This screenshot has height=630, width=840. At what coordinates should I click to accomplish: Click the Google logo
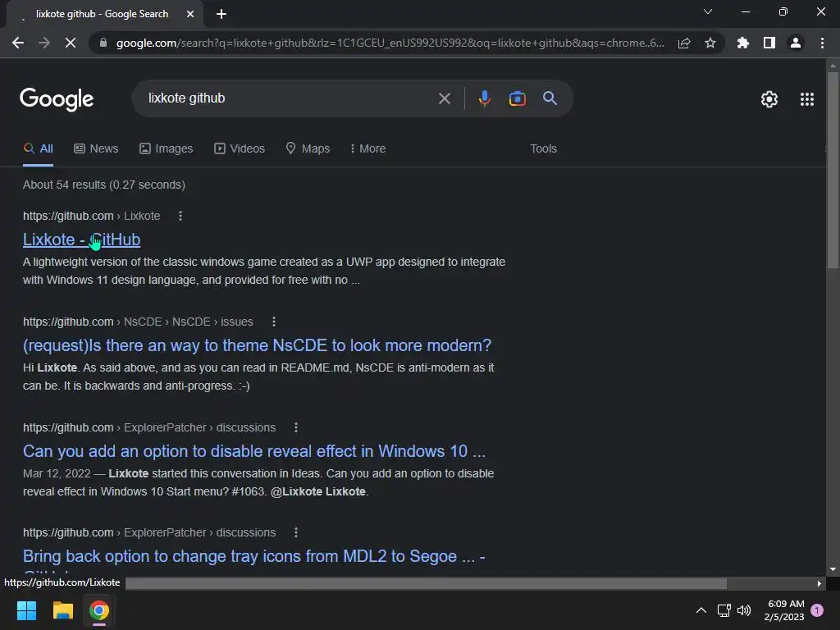57,99
